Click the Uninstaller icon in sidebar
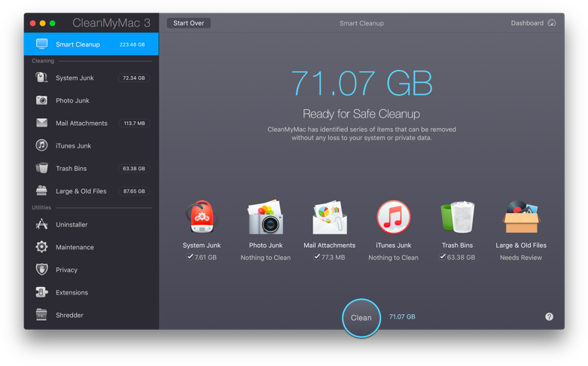The image size is (588, 366). pyautogui.click(x=41, y=224)
